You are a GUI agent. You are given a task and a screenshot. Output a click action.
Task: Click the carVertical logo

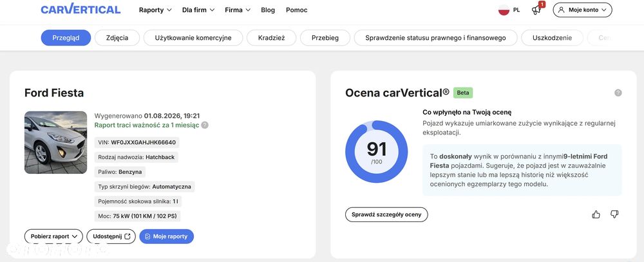[x=80, y=9]
